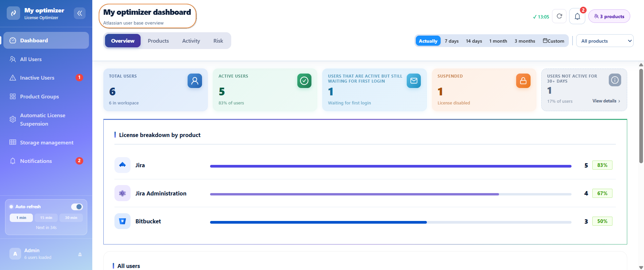The height and width of the screenshot is (270, 644).
Task: Select the 30 min refresh interval
Action: (x=71, y=218)
